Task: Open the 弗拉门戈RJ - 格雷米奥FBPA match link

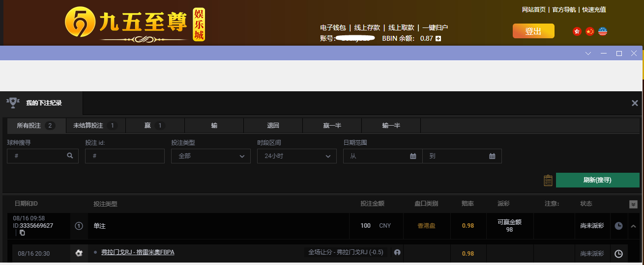Action: coord(138,252)
